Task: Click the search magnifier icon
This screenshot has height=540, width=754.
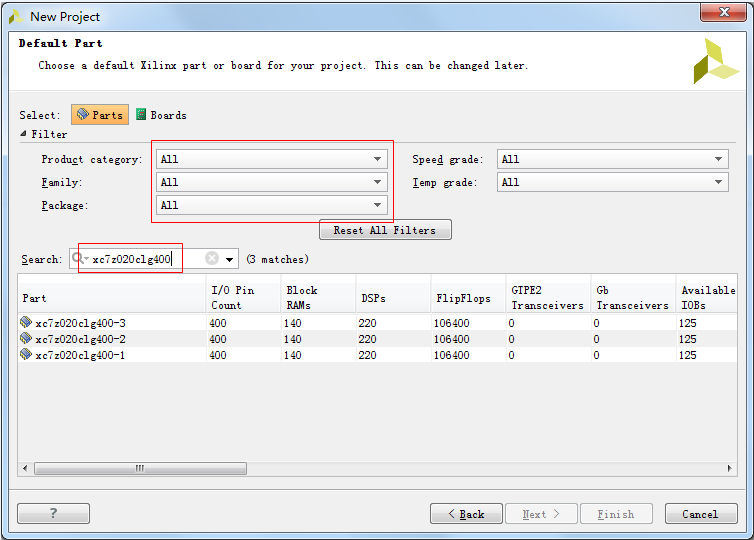Action: click(x=78, y=259)
